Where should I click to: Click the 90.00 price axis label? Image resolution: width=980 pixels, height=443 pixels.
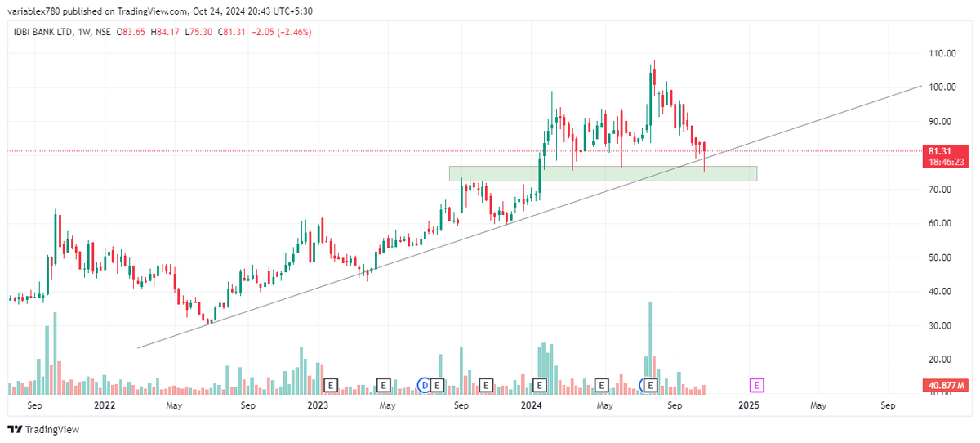tap(942, 122)
